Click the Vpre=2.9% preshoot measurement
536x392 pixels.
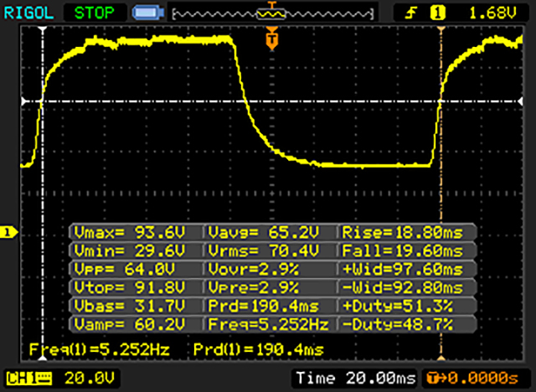[x=253, y=288]
